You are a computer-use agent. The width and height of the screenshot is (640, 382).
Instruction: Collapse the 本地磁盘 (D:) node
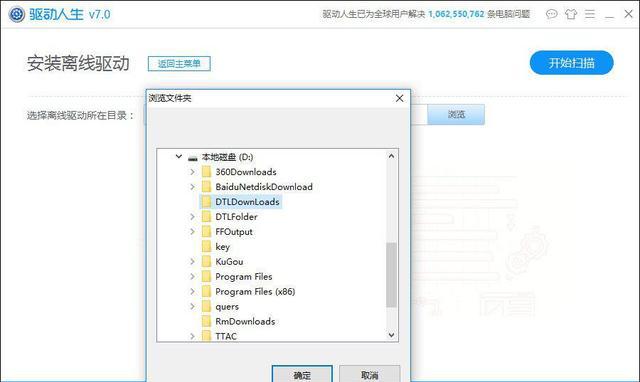[179, 156]
